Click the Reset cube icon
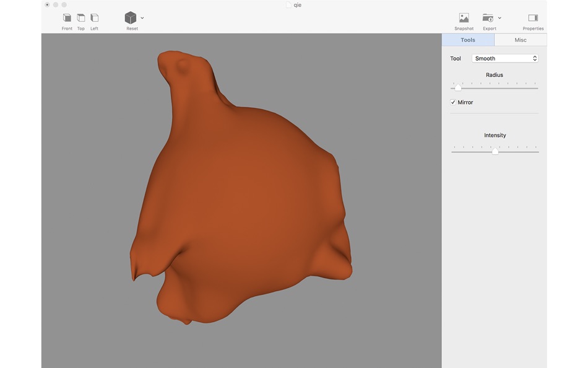588x368 pixels. click(x=131, y=18)
